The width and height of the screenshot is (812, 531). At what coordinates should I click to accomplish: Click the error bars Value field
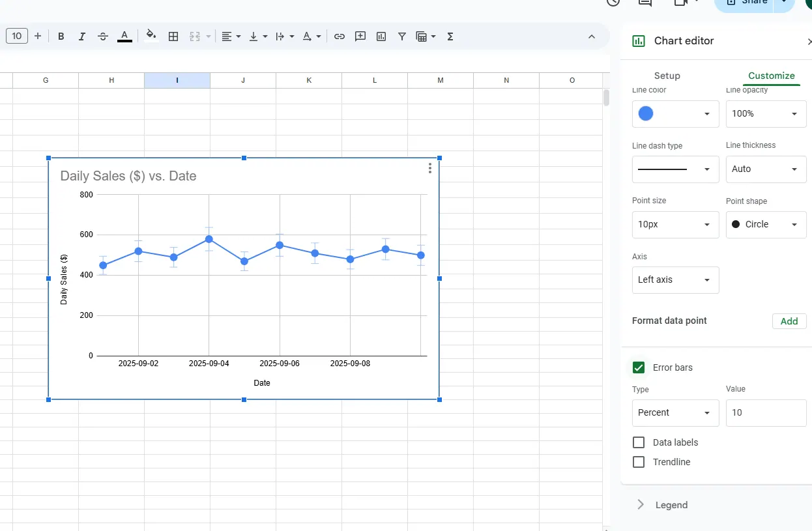(766, 412)
